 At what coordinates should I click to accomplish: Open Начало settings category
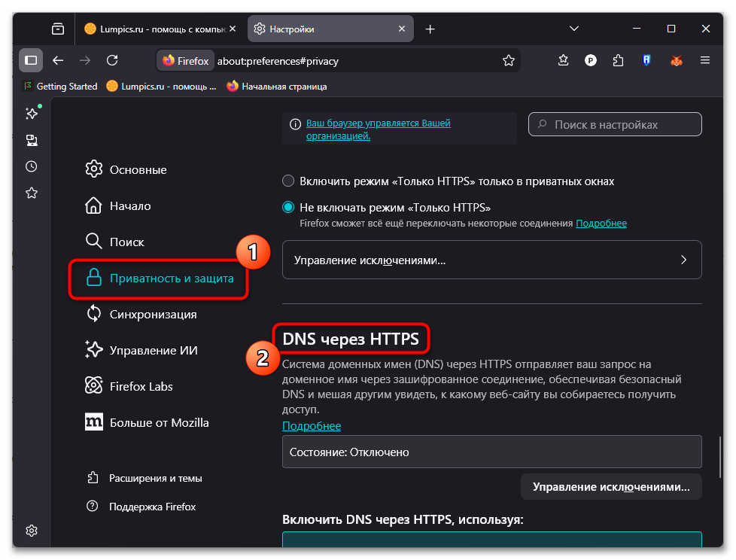[118, 205]
